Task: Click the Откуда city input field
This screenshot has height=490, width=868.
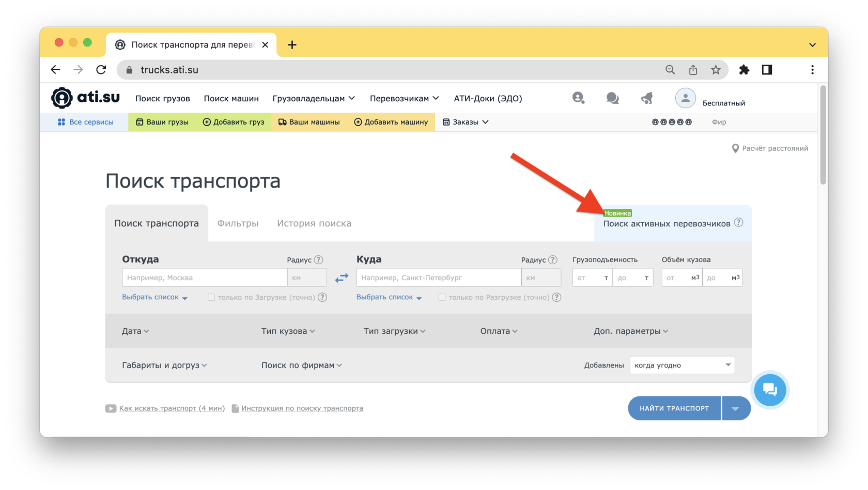Action: click(x=205, y=278)
